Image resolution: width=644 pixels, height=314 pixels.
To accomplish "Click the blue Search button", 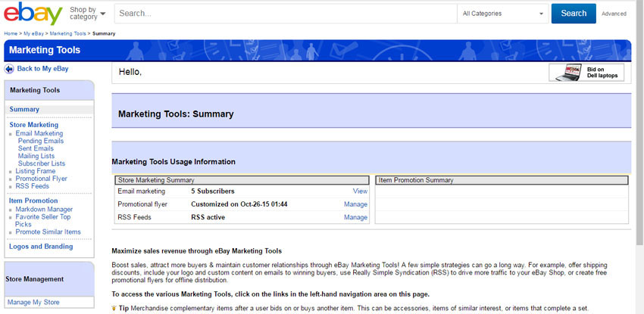I will [x=573, y=14].
